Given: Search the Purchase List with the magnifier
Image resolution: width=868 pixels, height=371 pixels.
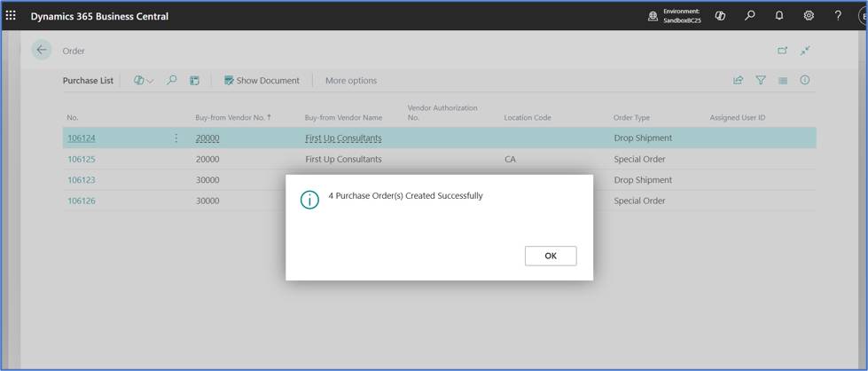Looking at the screenshot, I should point(172,81).
